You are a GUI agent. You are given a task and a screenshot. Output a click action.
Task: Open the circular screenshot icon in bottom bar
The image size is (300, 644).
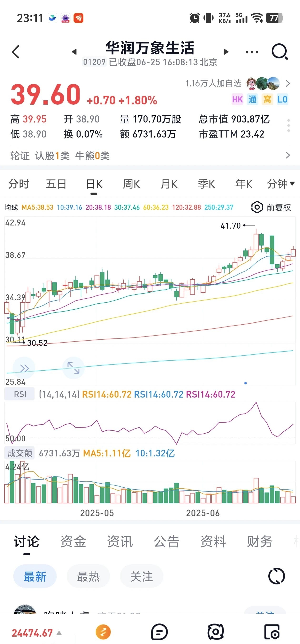[215, 632]
